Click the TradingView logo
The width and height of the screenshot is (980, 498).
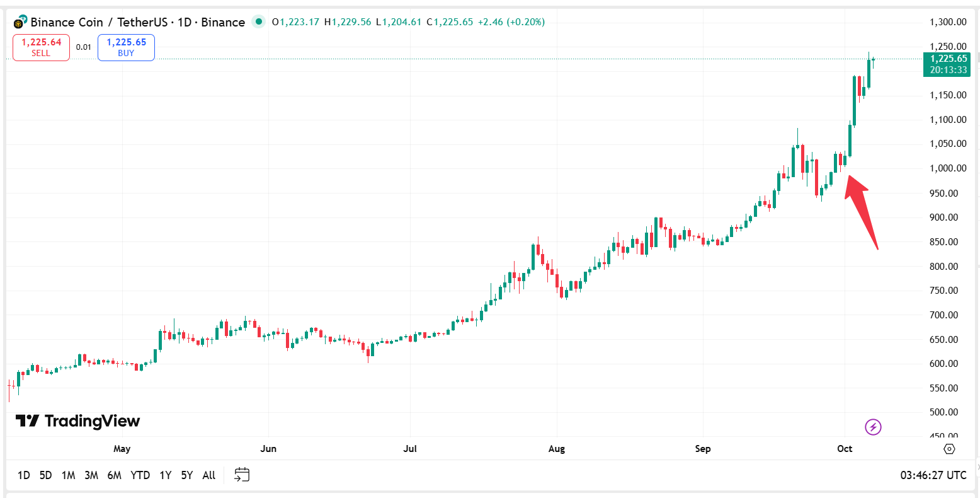point(78,421)
